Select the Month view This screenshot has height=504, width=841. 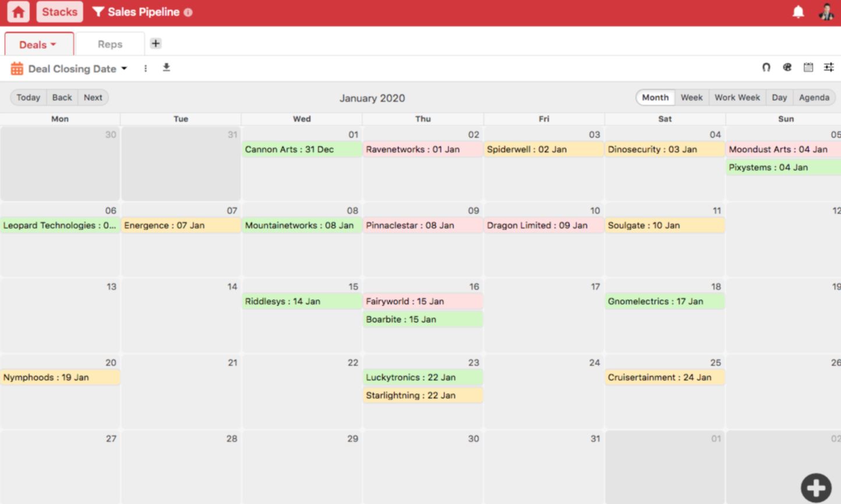tap(655, 98)
